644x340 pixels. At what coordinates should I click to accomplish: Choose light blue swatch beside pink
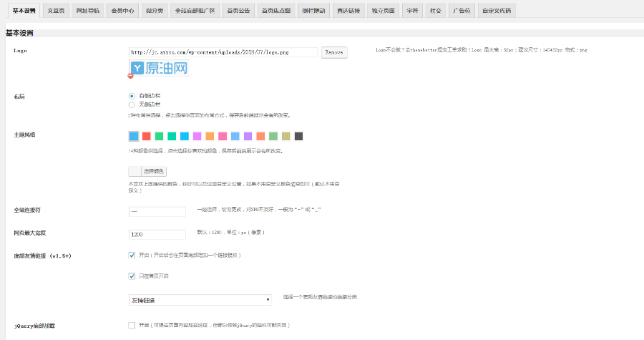click(x=235, y=136)
